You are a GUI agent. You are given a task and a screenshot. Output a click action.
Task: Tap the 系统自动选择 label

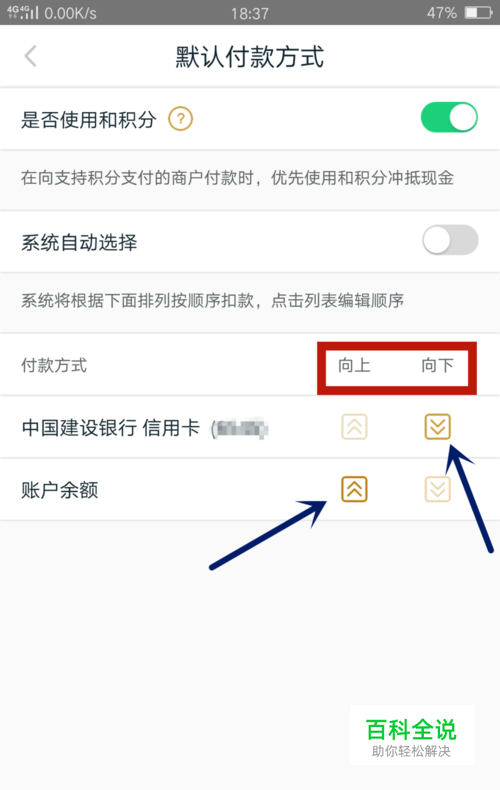(x=79, y=242)
